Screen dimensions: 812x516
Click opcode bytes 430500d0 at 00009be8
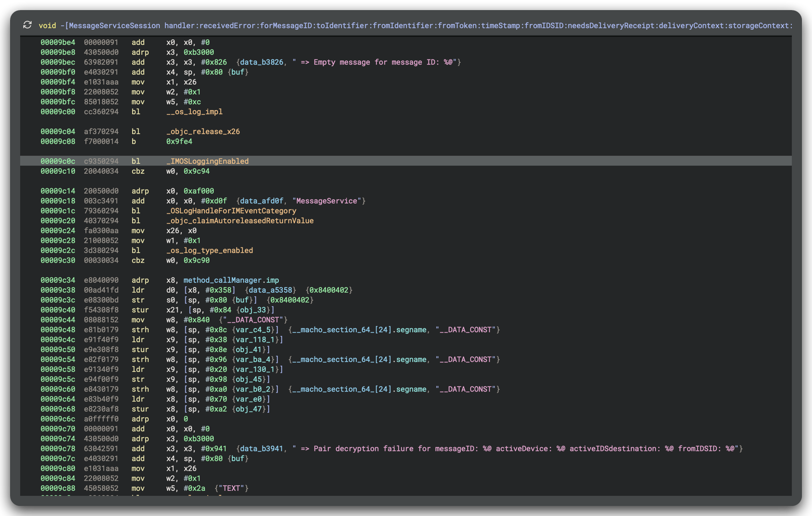point(101,52)
